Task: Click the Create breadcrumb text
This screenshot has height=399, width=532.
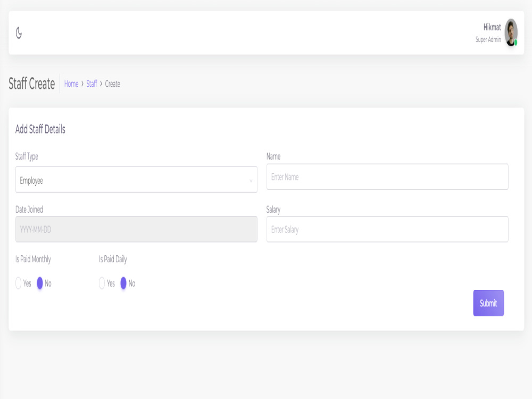Action: pyautogui.click(x=112, y=84)
